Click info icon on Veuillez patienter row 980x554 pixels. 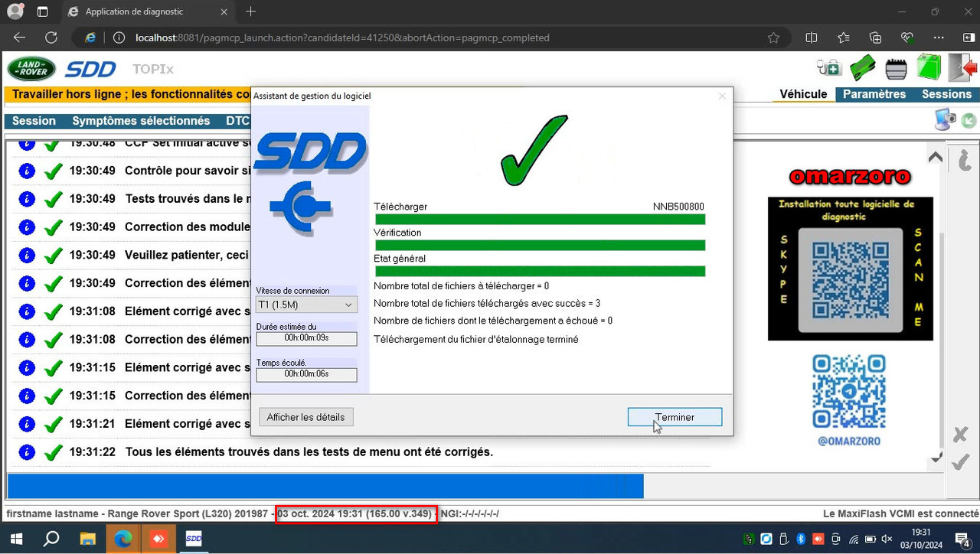click(x=27, y=256)
